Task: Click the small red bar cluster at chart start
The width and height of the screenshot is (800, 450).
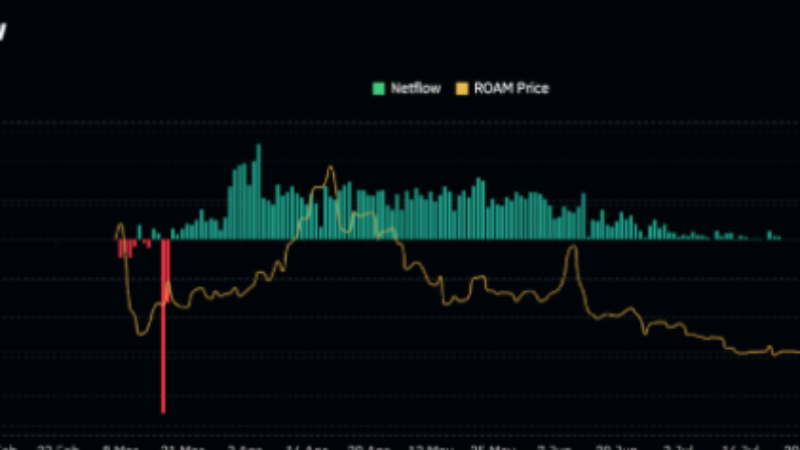Action: coord(126,248)
